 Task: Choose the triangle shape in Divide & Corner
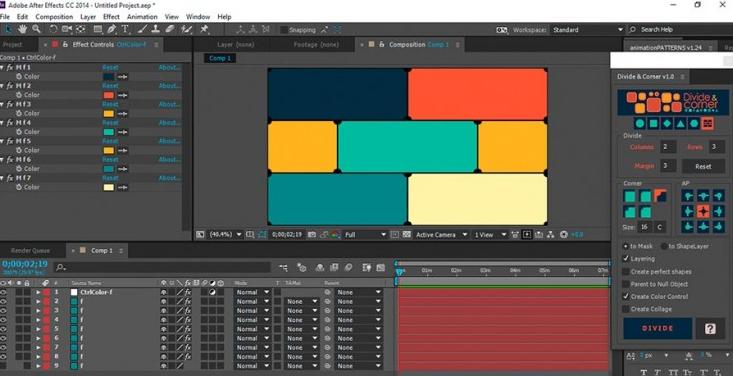[681, 123]
